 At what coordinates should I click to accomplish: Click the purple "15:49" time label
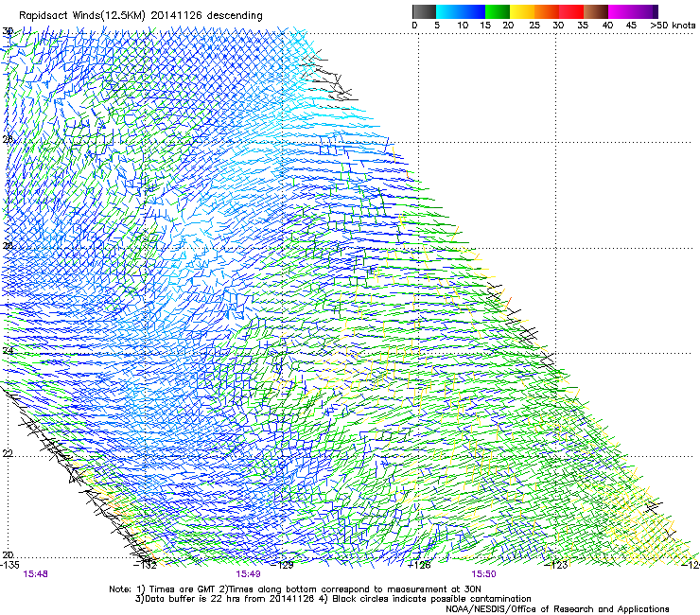[x=248, y=574]
